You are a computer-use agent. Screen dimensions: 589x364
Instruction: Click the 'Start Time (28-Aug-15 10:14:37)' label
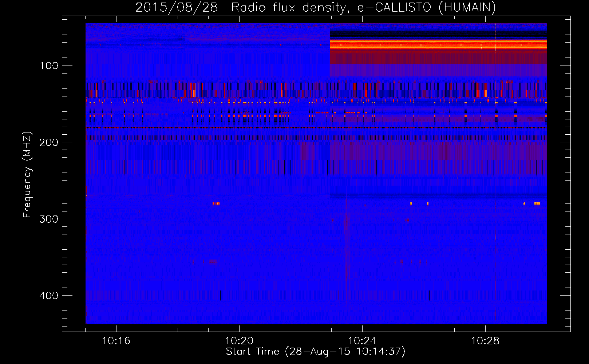[x=316, y=351]
